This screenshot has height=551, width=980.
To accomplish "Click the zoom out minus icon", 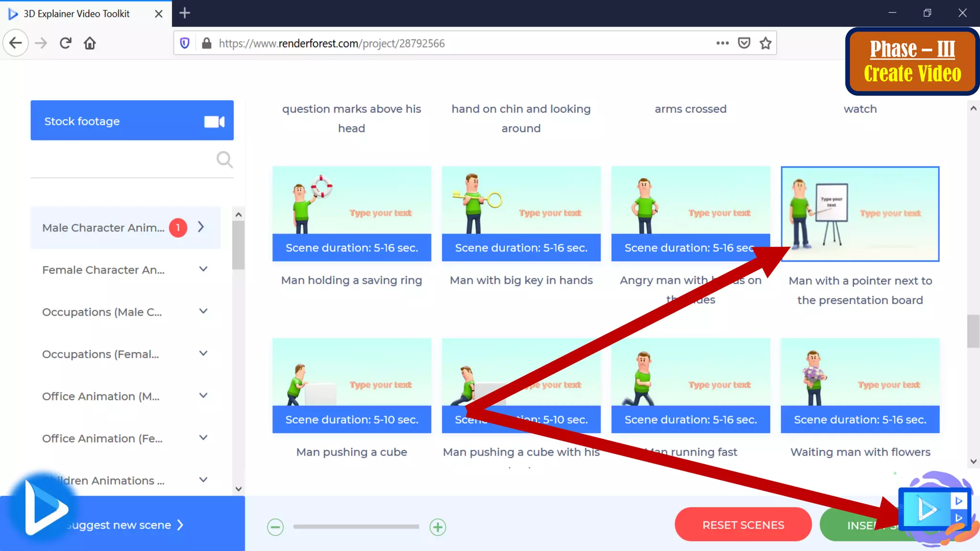I will 275,527.
